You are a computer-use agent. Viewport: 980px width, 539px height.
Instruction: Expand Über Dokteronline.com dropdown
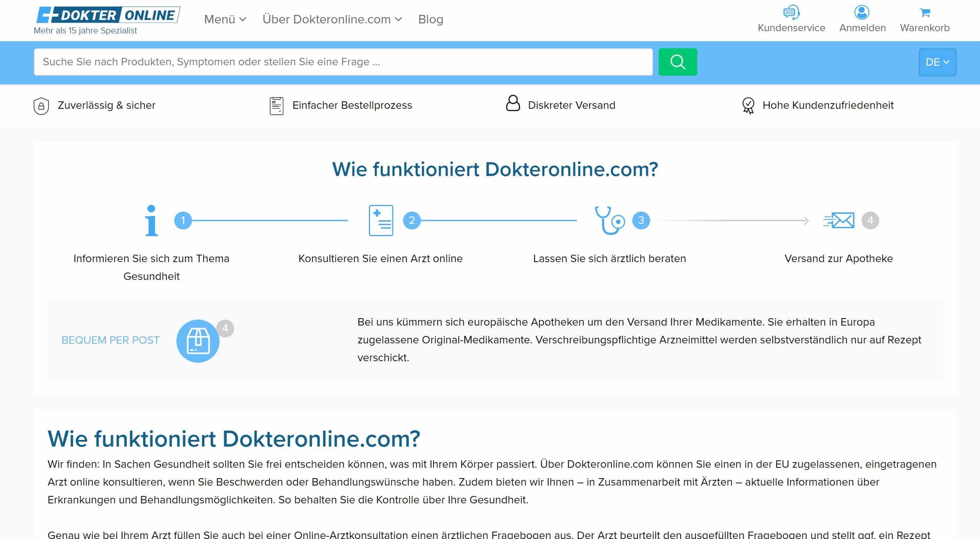coord(332,19)
